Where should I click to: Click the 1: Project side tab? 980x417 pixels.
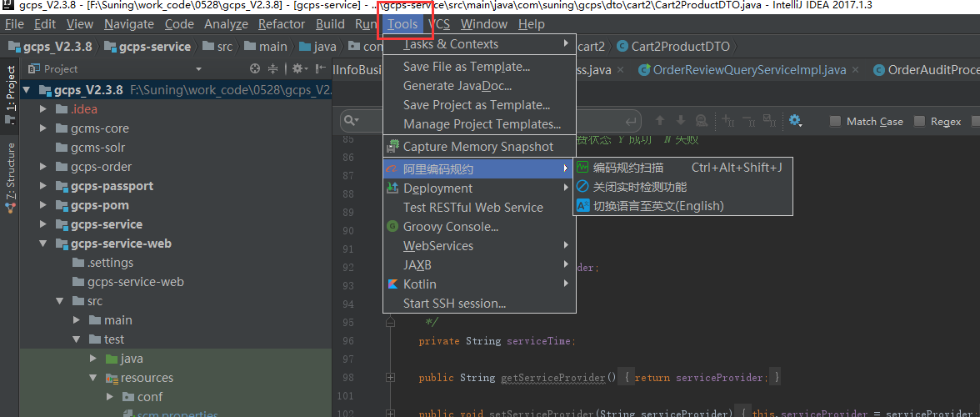point(11,97)
